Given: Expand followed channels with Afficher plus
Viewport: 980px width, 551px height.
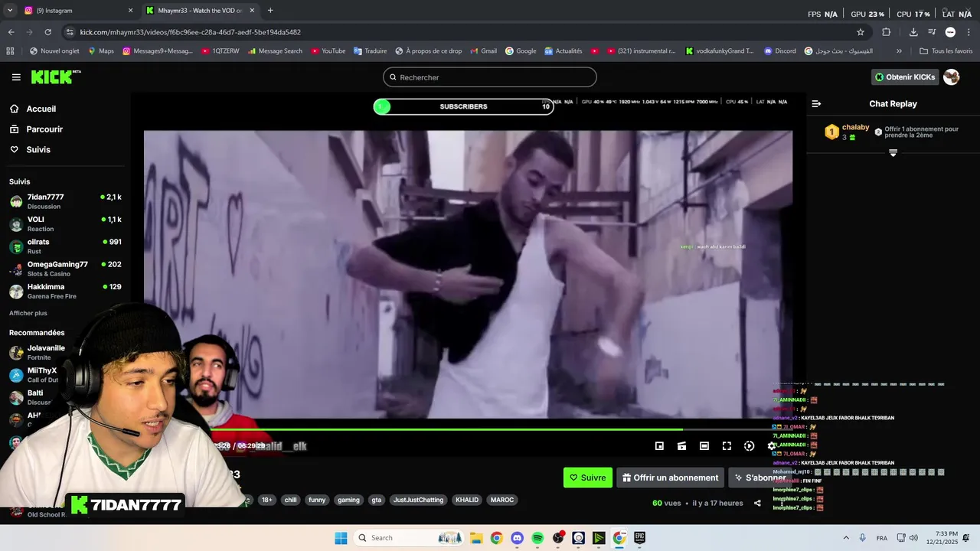Looking at the screenshot, I should coord(28,313).
